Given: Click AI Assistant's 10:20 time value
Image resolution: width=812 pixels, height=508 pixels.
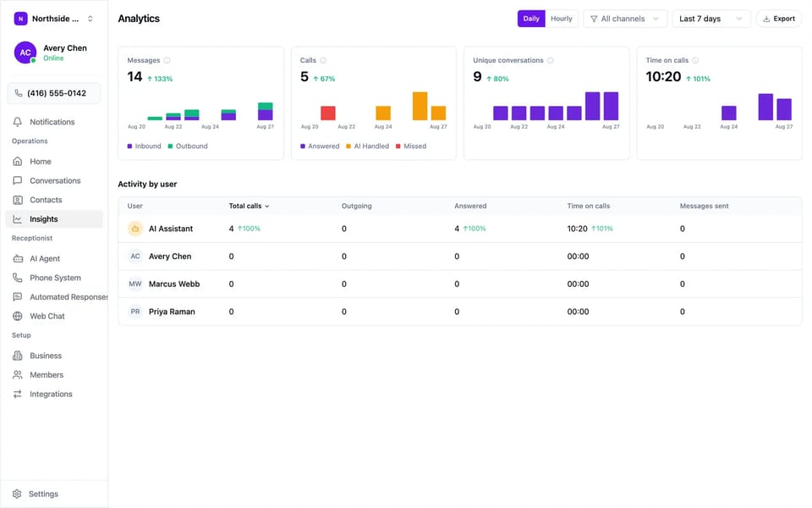Looking at the screenshot, I should click(x=577, y=229).
